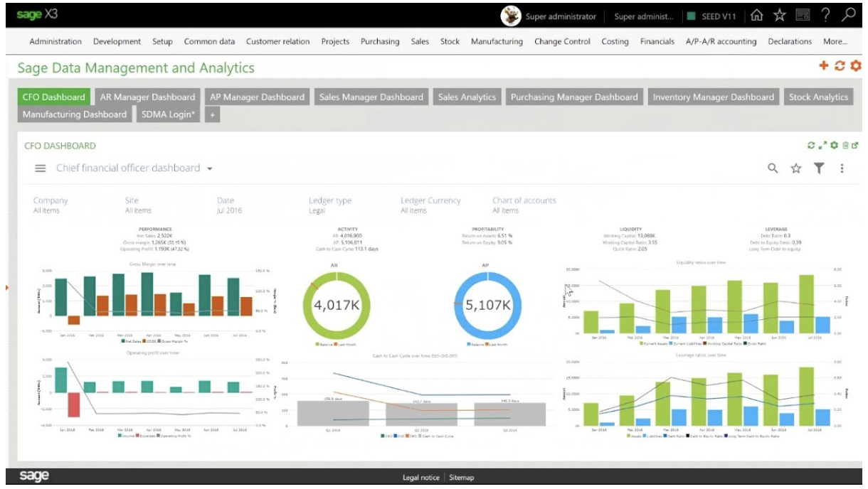Switch to AR Manager Dashboard tab

pos(147,97)
